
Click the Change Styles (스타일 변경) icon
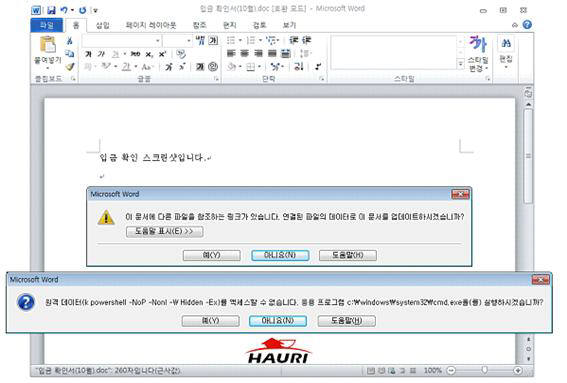(478, 44)
